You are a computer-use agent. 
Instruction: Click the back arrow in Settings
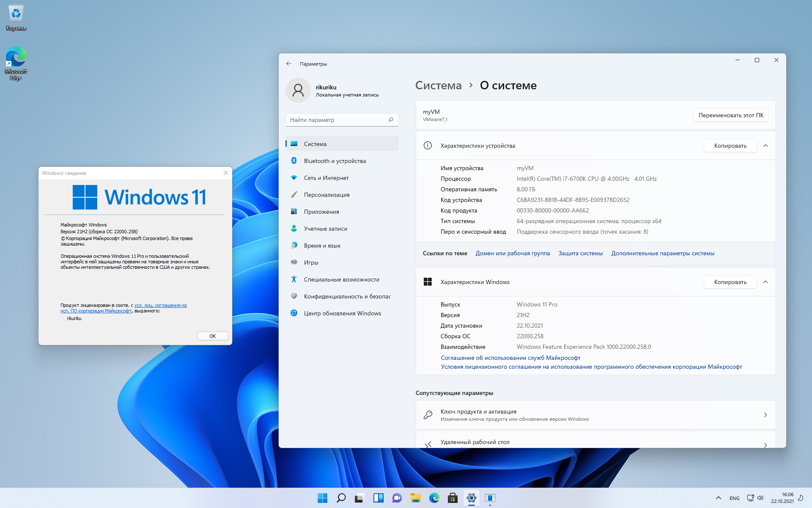click(289, 64)
